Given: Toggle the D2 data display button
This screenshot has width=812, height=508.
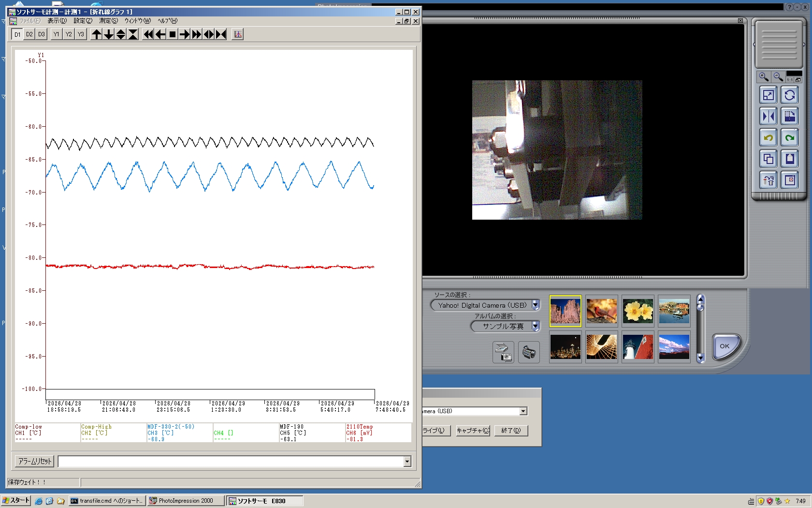Looking at the screenshot, I should [29, 34].
